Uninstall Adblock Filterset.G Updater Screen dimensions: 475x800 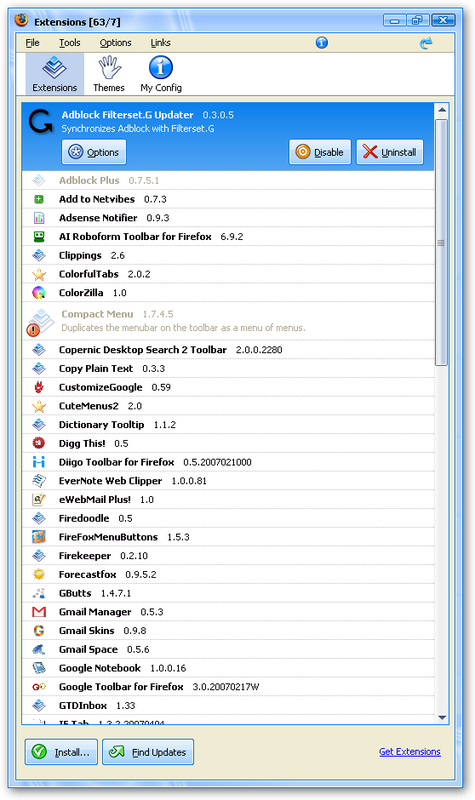[x=390, y=152]
